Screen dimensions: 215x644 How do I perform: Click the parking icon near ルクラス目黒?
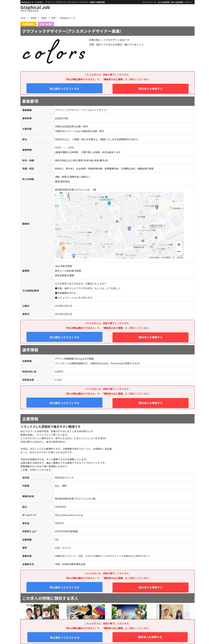pyautogui.click(x=157, y=207)
